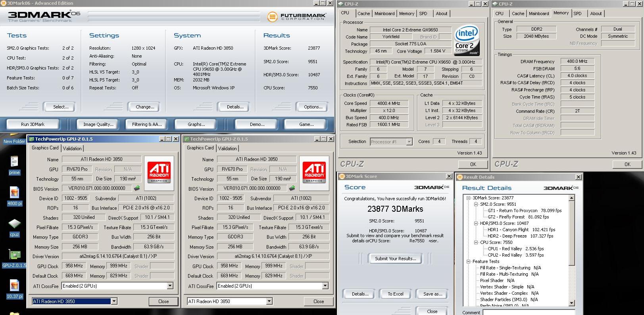This screenshot has height=315, width=644.
Task: Switch to Validation tab in right GPU-Z
Action: (x=227, y=148)
